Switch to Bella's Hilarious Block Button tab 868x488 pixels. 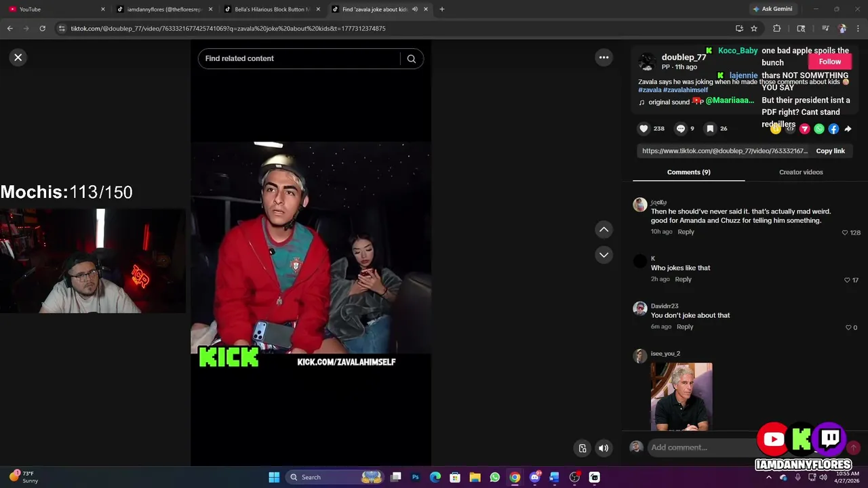271,9
